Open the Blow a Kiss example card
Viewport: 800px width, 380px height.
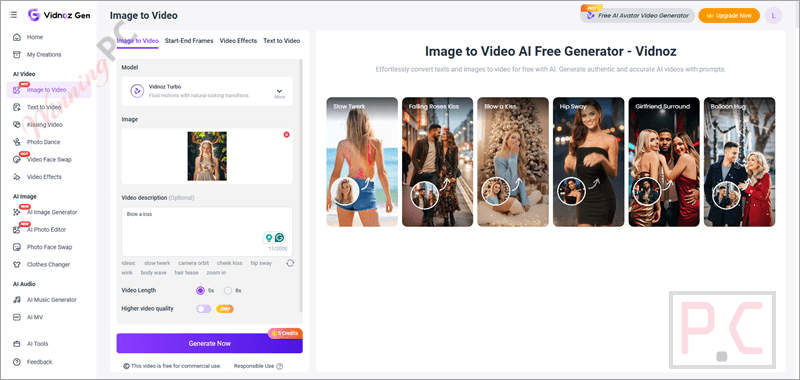tap(513, 162)
